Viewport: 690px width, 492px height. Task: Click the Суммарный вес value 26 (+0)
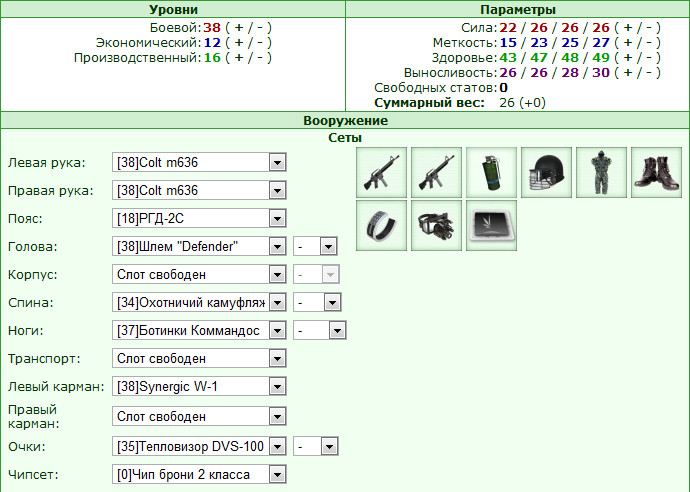click(x=522, y=103)
